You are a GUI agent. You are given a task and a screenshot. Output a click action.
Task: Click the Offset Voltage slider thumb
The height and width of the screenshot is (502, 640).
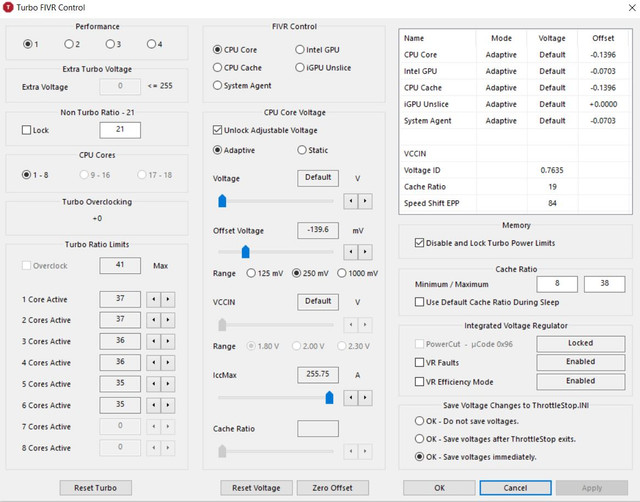pos(245,252)
